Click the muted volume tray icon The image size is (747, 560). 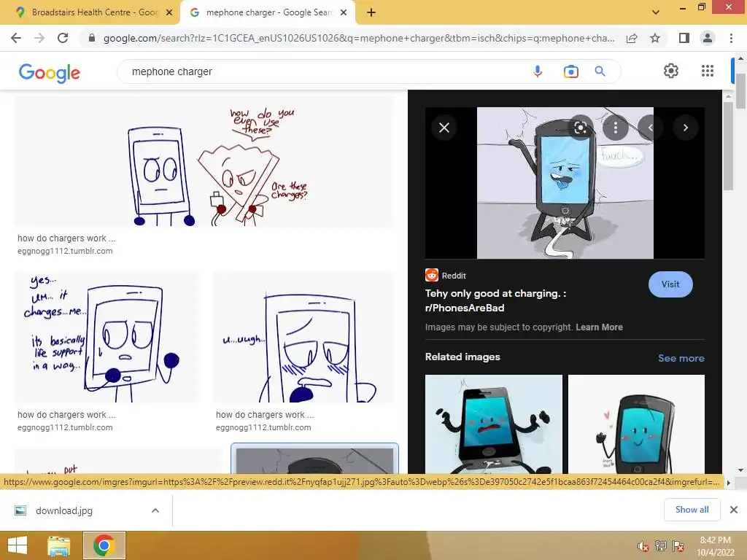click(x=643, y=546)
